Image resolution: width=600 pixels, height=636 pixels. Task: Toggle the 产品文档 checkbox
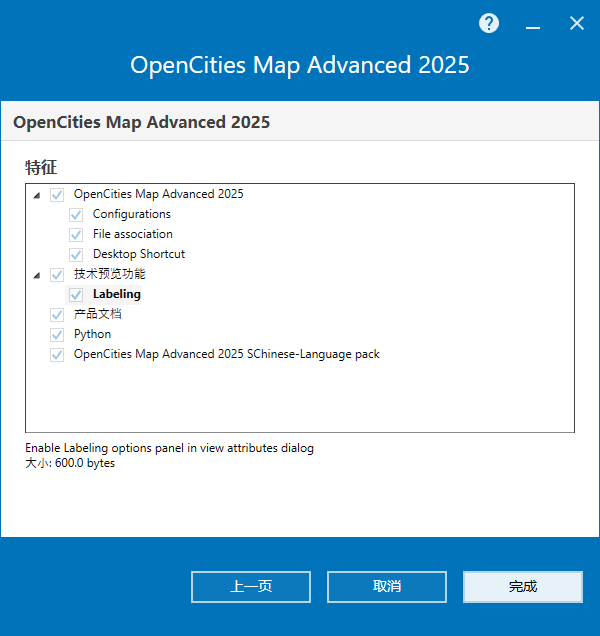57,315
